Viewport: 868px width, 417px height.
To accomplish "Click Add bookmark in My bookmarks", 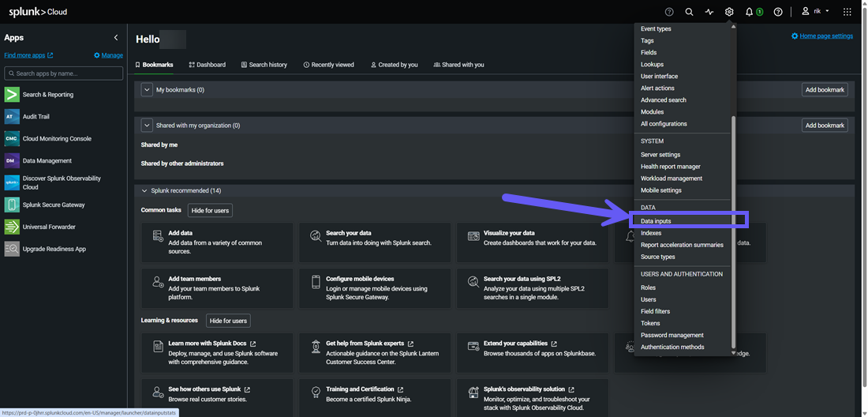I will tap(825, 90).
